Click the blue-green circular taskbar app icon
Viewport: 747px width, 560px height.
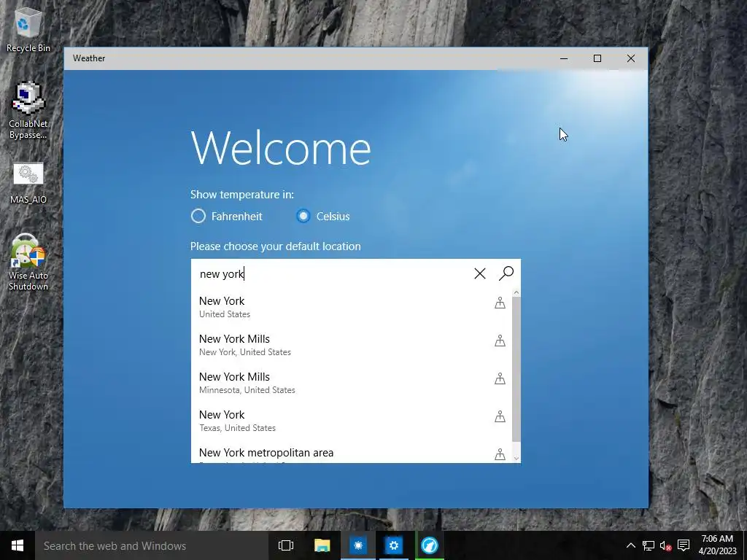click(429, 545)
